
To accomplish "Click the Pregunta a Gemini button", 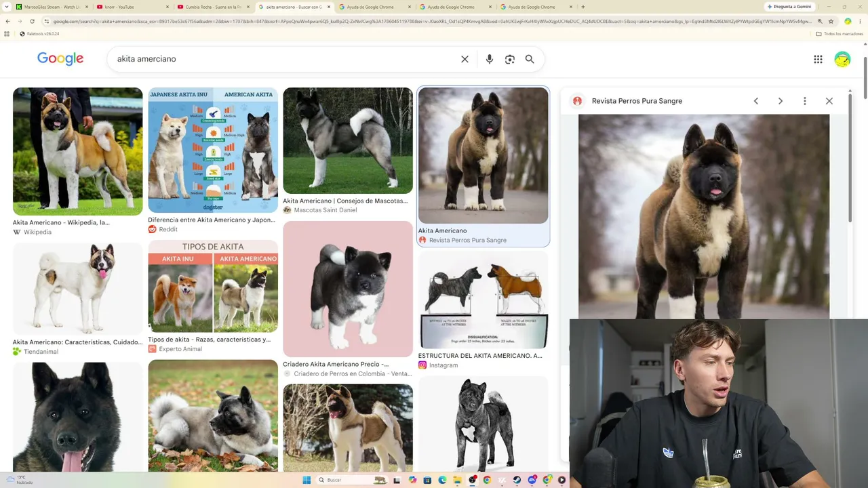I will (790, 7).
